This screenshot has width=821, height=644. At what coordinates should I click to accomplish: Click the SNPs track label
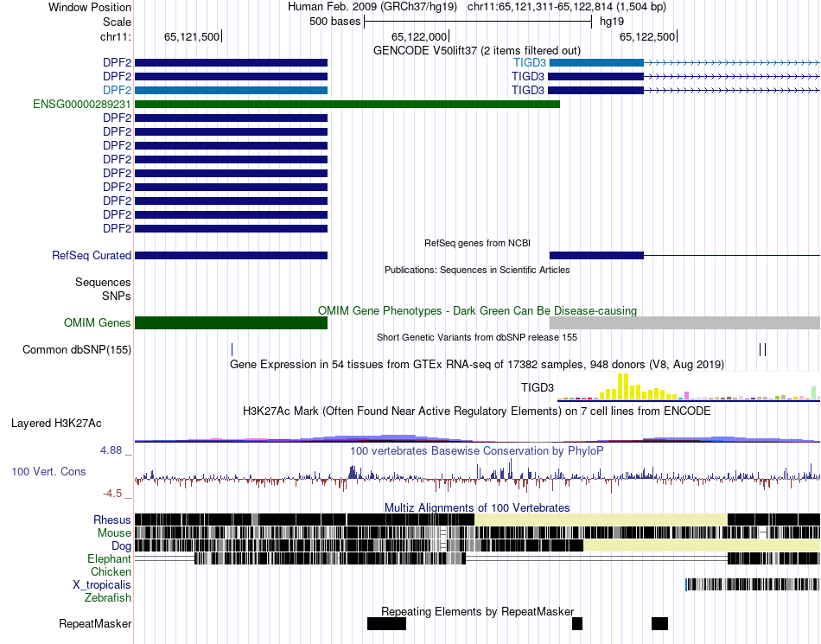(117, 296)
